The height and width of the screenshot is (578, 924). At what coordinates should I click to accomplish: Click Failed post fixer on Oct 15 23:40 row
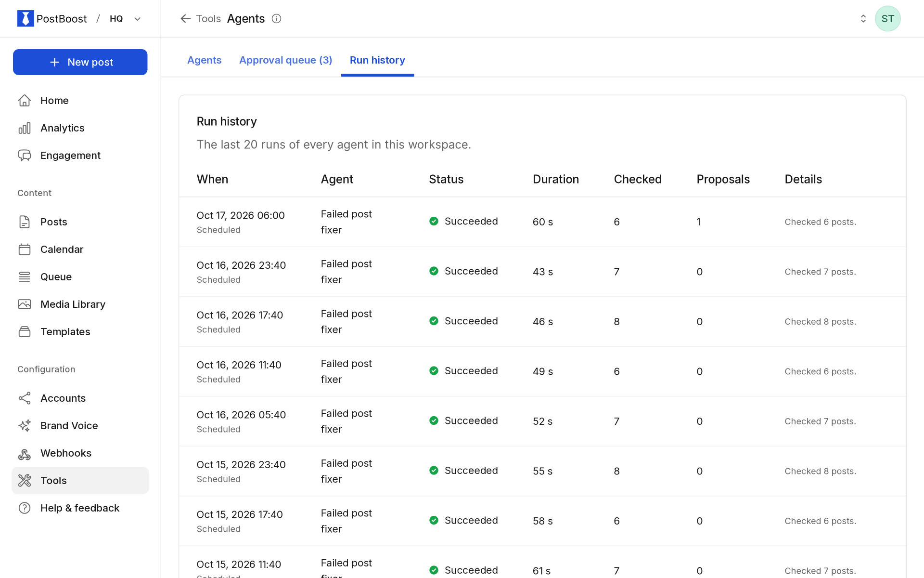[346, 471]
